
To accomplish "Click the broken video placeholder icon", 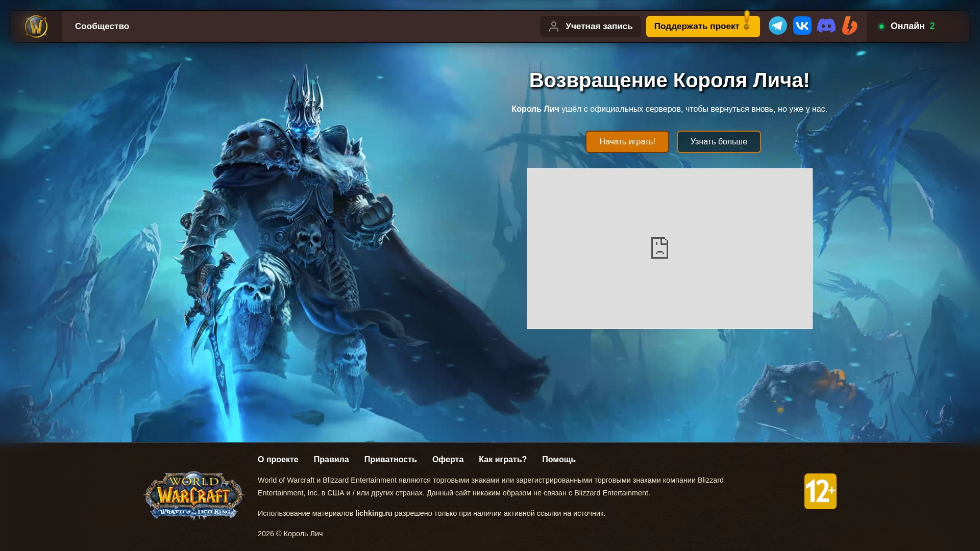I will tap(659, 248).
